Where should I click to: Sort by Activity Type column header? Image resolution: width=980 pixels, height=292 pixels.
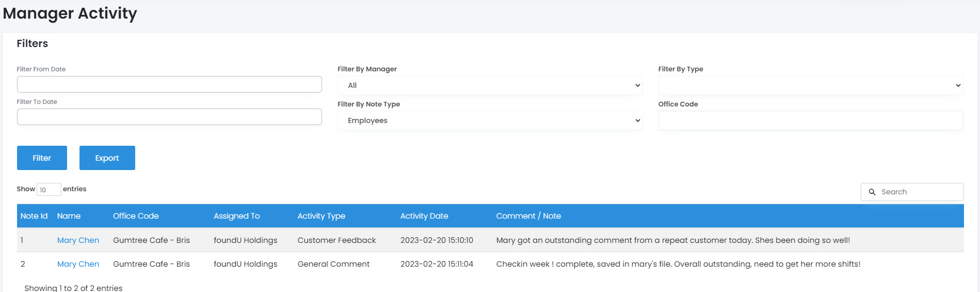(x=321, y=216)
